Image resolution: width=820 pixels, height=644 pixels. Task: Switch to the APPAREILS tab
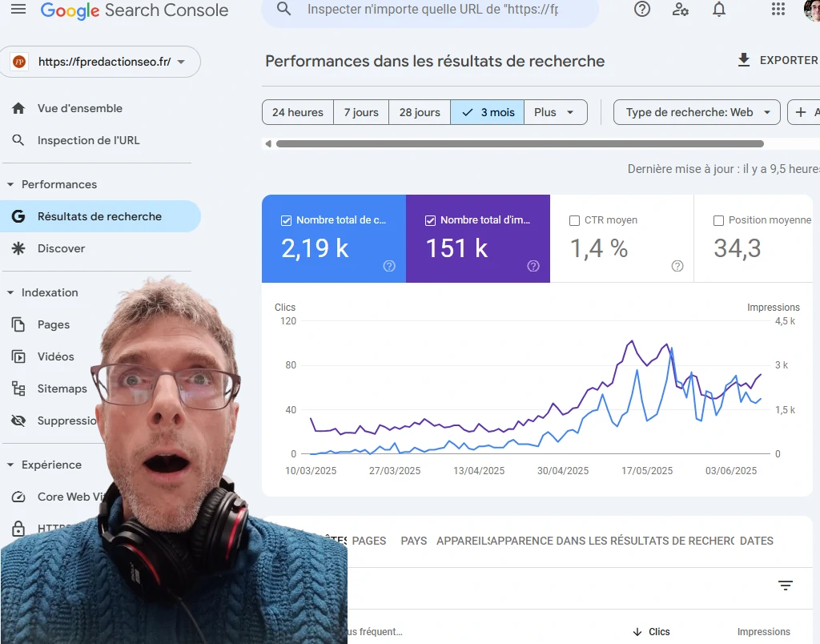coord(463,541)
